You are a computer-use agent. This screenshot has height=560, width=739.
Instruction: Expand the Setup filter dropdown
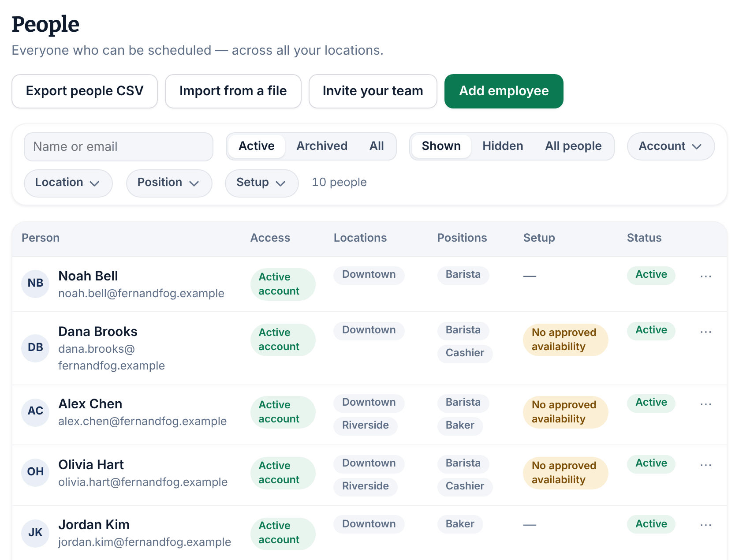point(261,183)
